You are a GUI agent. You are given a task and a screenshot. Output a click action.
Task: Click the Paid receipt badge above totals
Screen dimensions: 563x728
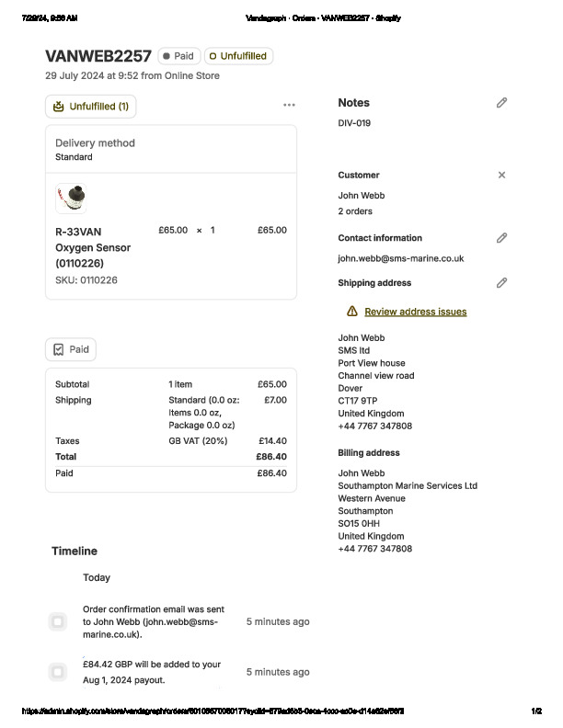pyautogui.click(x=71, y=349)
